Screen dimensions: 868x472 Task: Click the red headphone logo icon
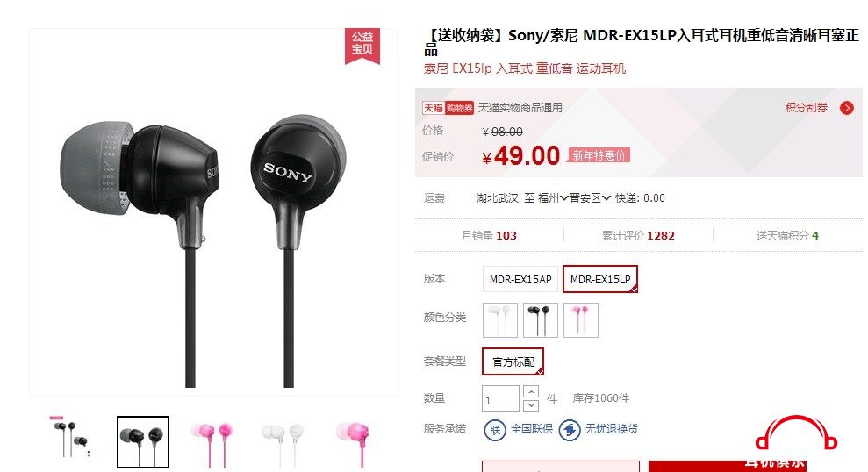[796, 434]
